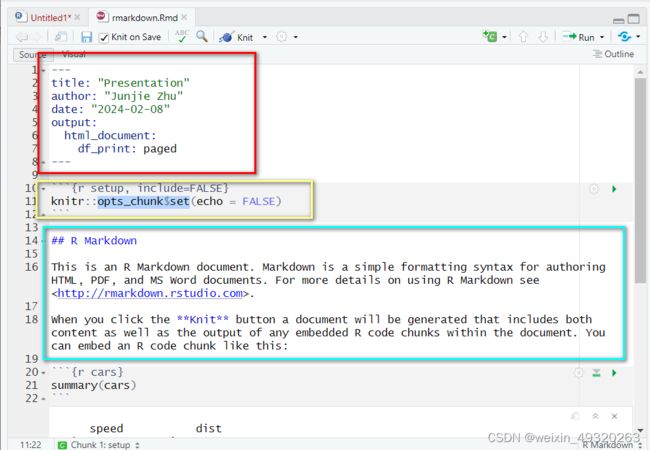Viewport: 650px width, 450px height.
Task: Collapse the R Markdown section fold
Action: click(x=43, y=241)
